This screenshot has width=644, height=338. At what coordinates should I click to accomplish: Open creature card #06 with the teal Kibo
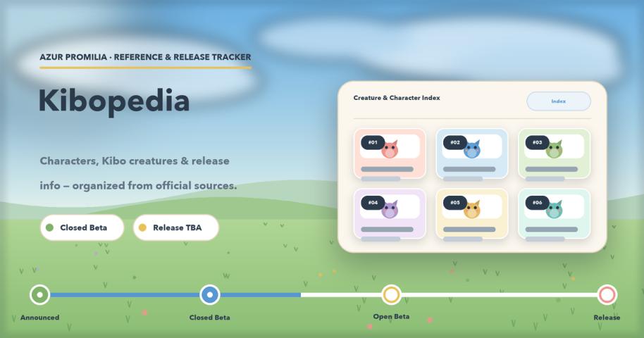tap(554, 213)
